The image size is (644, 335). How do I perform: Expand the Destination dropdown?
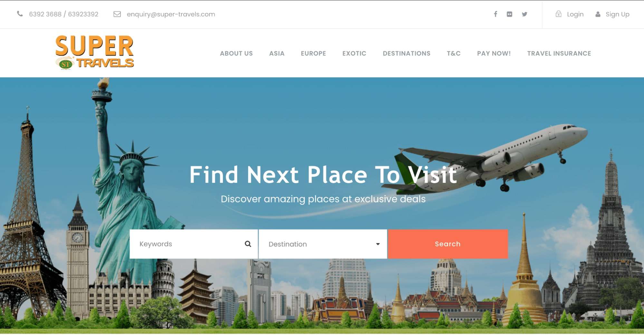coord(323,244)
